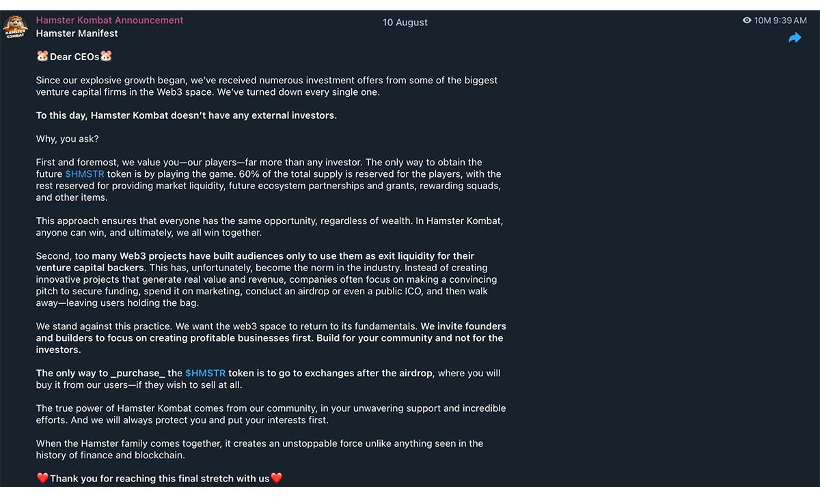Viewport: 820px width, 504px height.
Task: Open the Hamster Kombat Announcement channel name
Action: [109, 20]
